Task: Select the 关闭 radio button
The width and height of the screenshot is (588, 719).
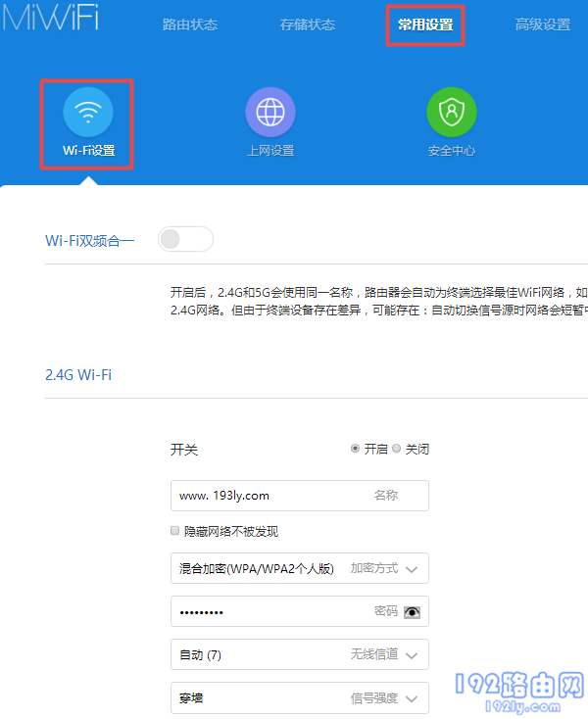Action: coord(397,449)
